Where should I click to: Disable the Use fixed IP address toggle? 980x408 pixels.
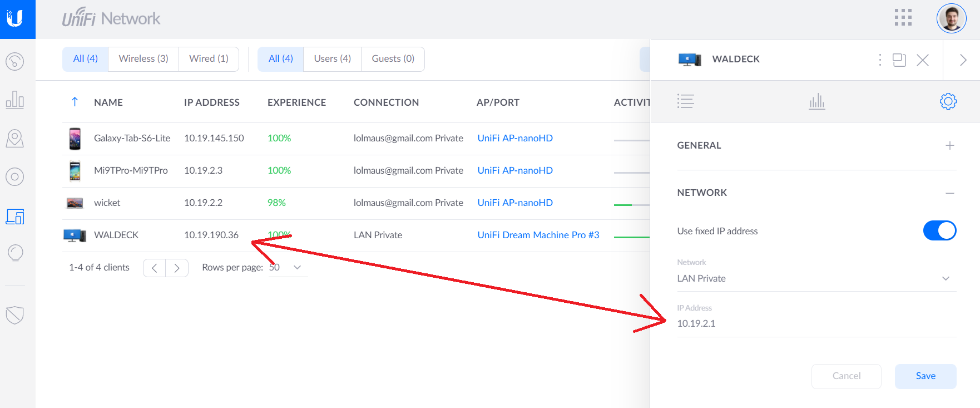(x=939, y=230)
